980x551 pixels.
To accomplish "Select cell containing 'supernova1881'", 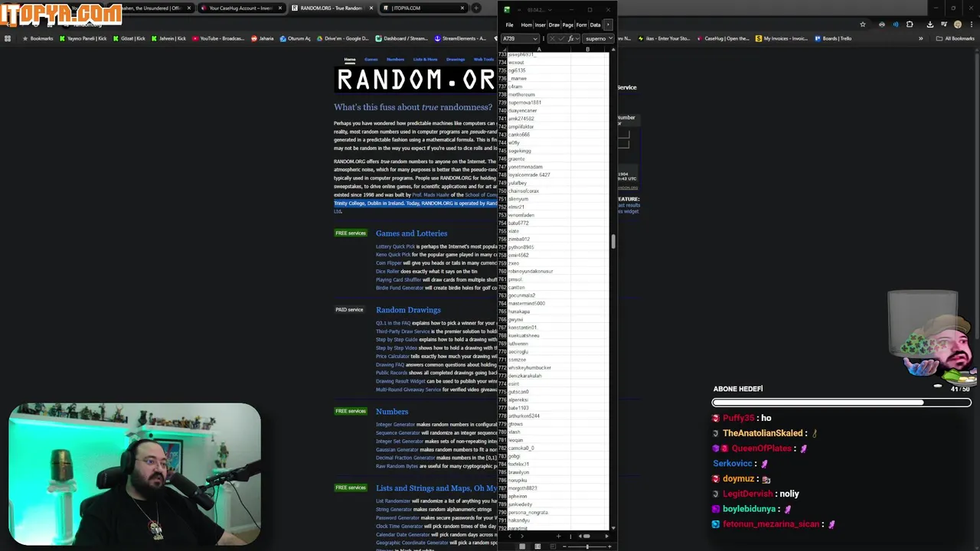I will click(539, 103).
